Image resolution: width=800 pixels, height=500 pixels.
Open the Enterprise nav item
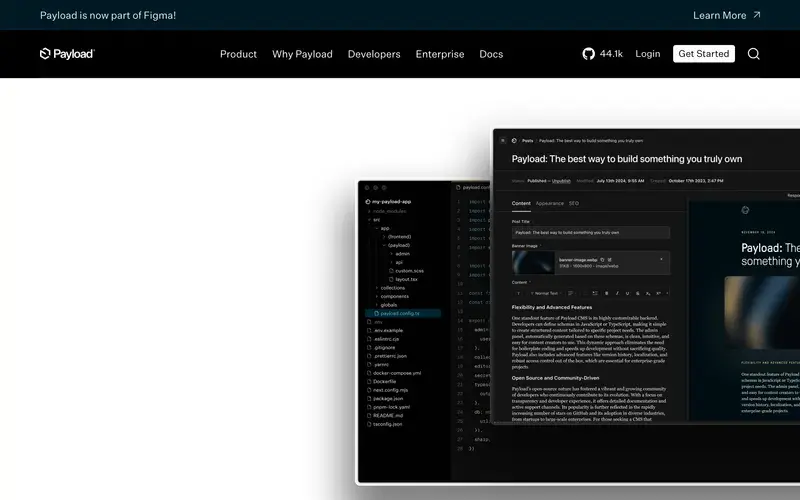click(440, 54)
